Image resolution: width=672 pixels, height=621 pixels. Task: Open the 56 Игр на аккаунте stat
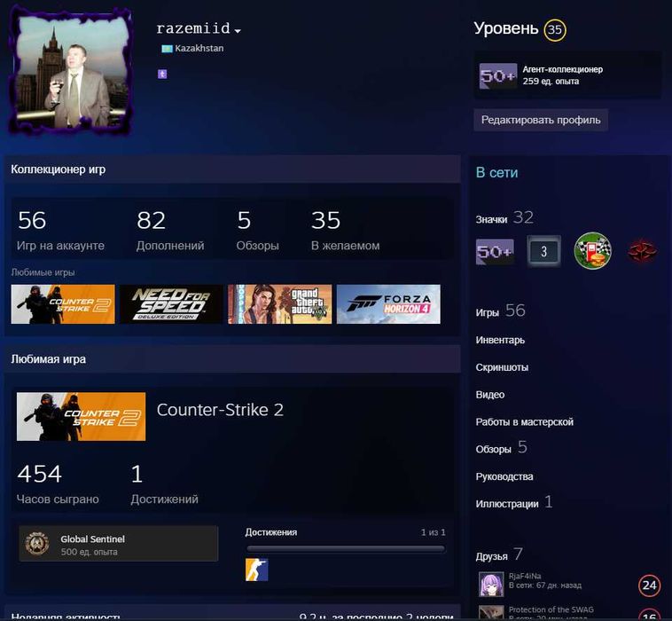pos(60,231)
